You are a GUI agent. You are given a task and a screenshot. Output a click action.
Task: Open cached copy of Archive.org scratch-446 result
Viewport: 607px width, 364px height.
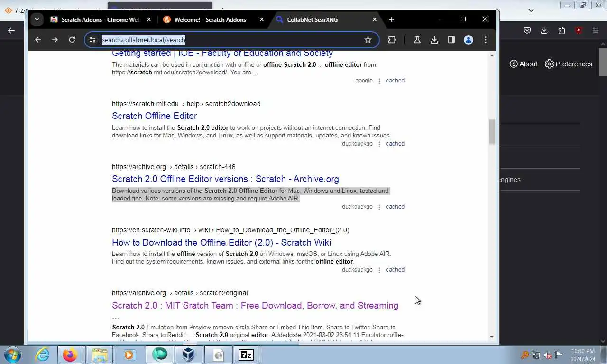point(395,207)
